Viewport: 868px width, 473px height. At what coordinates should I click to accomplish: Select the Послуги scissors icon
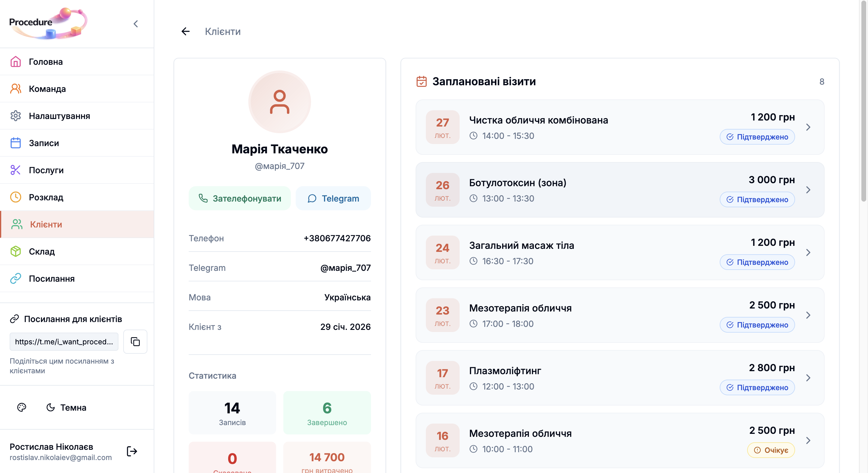(16, 170)
